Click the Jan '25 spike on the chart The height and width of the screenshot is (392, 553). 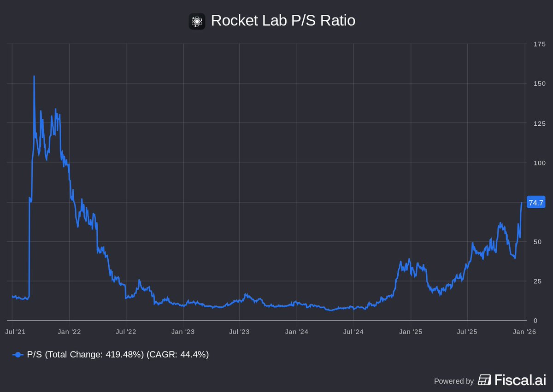[x=409, y=259]
